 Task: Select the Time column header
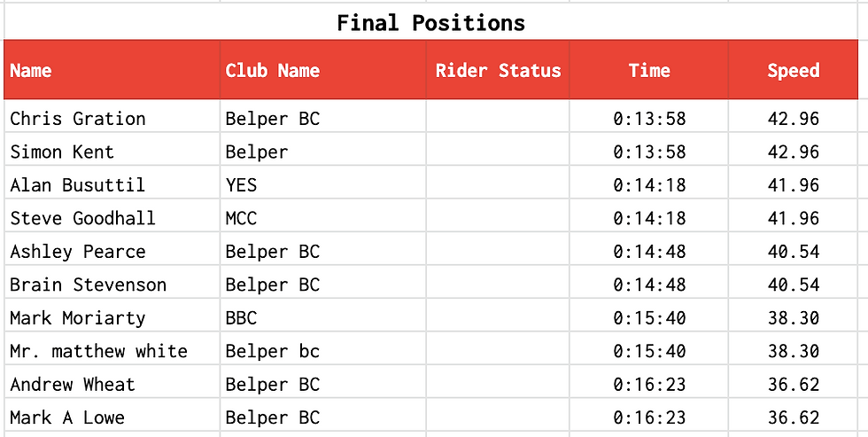649,71
